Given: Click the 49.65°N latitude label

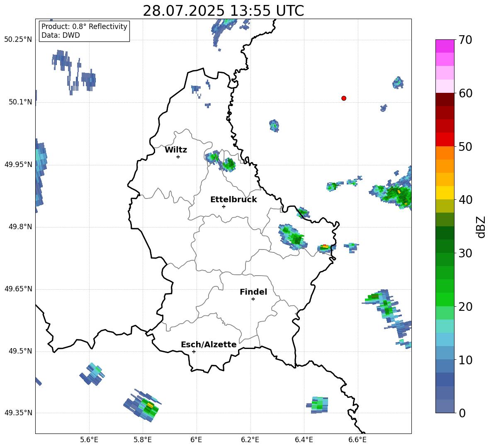Looking at the screenshot, I should pyautogui.click(x=18, y=289).
